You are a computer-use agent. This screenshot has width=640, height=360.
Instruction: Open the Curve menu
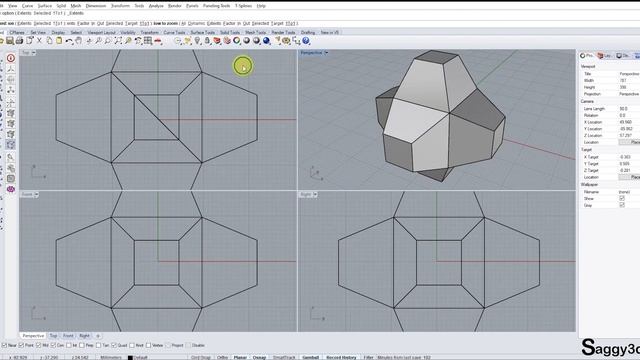point(27,6)
